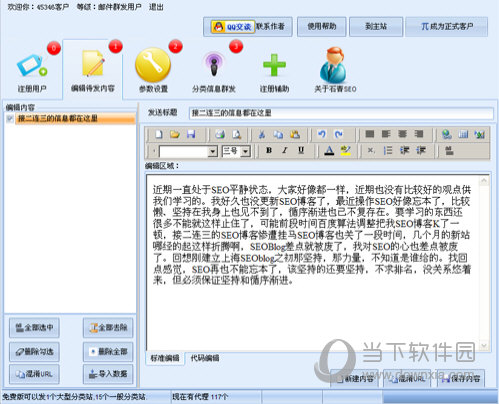Screen dimensions: 499x404
Task: Click the 删除勾选 button
Action: pos(34,352)
